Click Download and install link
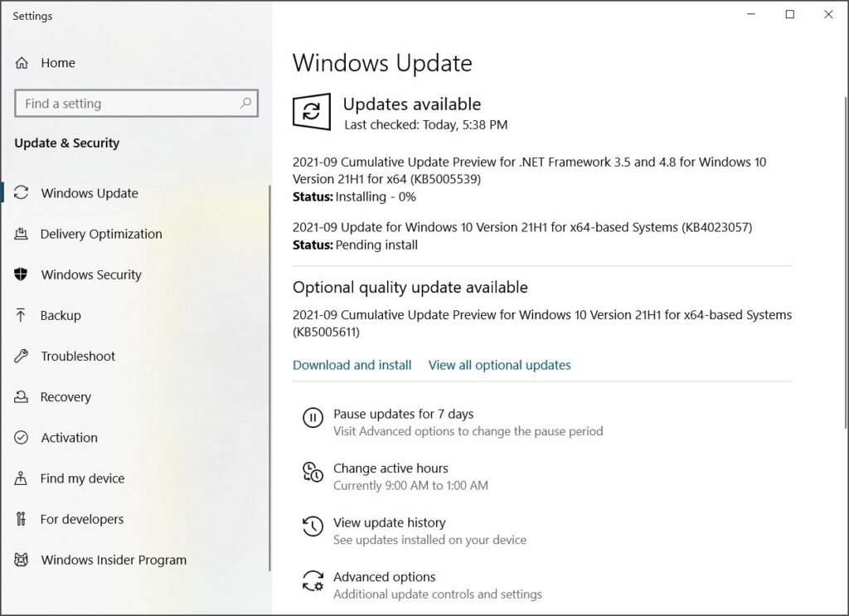849x616 pixels. [x=352, y=365]
